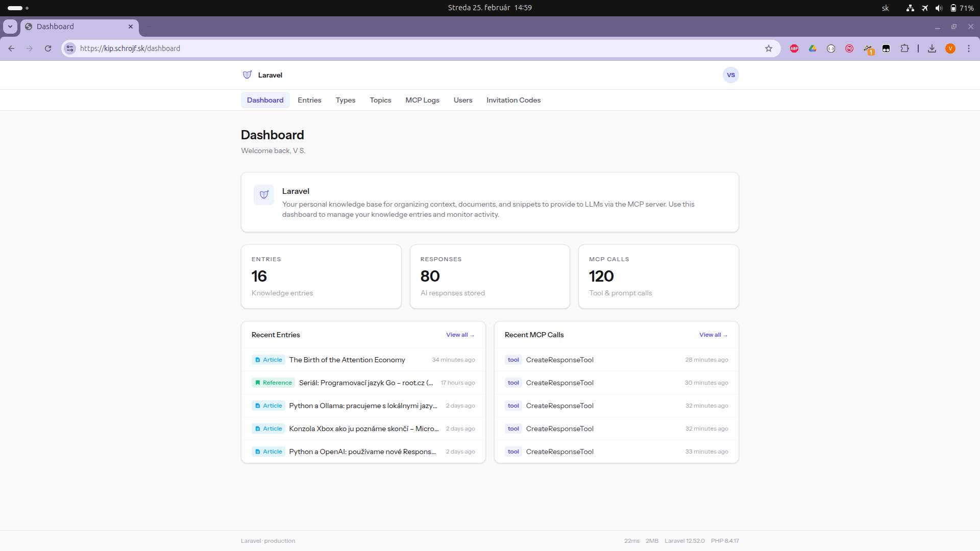Click the PHP 8.4.17 footer text
980x551 pixels.
click(725, 541)
